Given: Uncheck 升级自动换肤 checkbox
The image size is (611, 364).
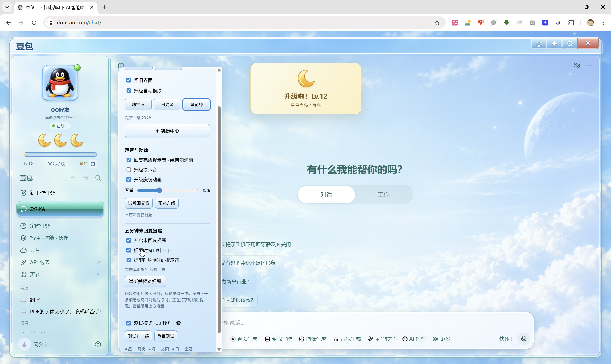Looking at the screenshot, I should coord(129,91).
